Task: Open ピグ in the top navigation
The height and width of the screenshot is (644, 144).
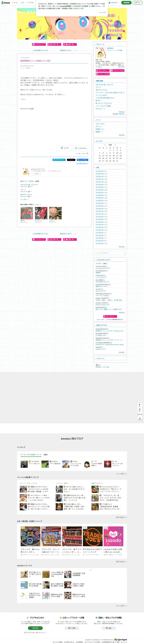Action: (x=23, y=3)
